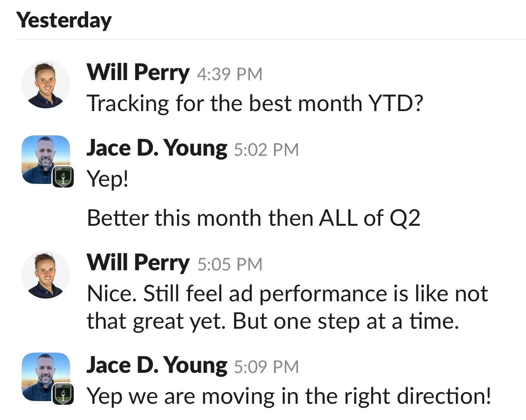Select the "moving in the right direction" message
Image resolution: width=526 pixels, height=420 pixels.
289,397
